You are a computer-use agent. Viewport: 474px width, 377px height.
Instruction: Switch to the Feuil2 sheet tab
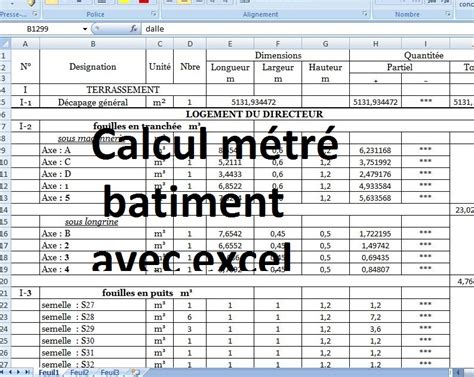pyautogui.click(x=79, y=372)
